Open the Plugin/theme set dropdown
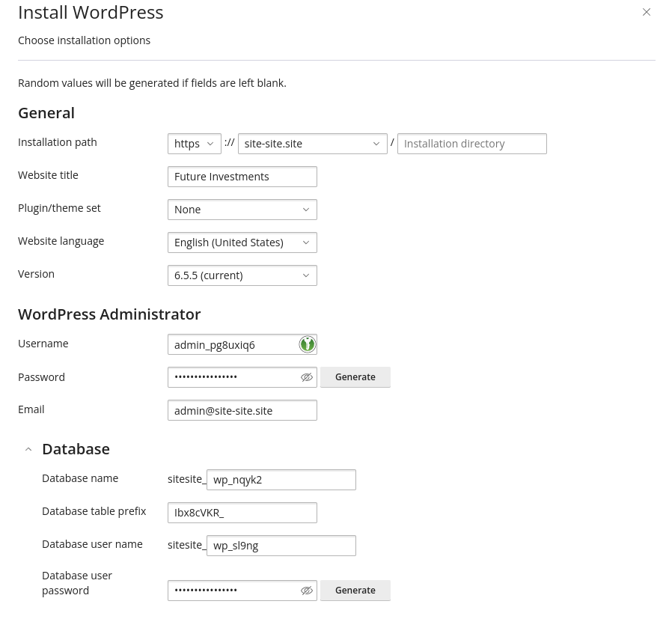This screenshot has width=672, height=622. point(242,210)
